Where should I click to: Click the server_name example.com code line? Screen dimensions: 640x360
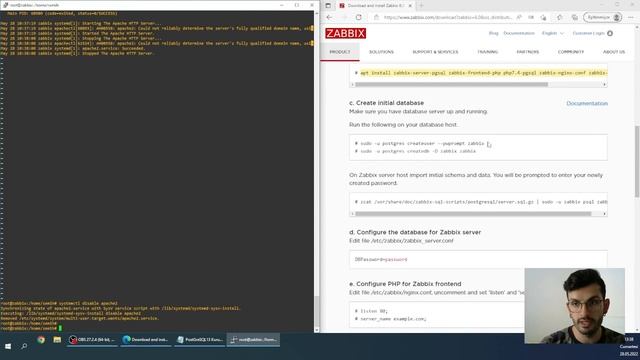tap(391, 319)
